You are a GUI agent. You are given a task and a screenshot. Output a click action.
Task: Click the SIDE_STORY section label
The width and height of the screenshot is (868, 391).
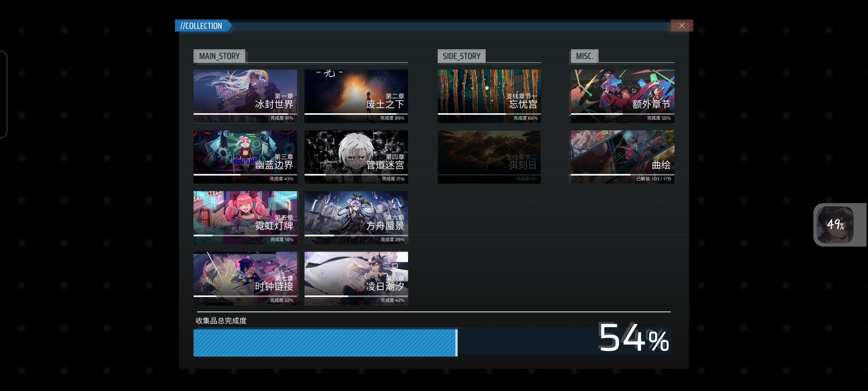[461, 56]
